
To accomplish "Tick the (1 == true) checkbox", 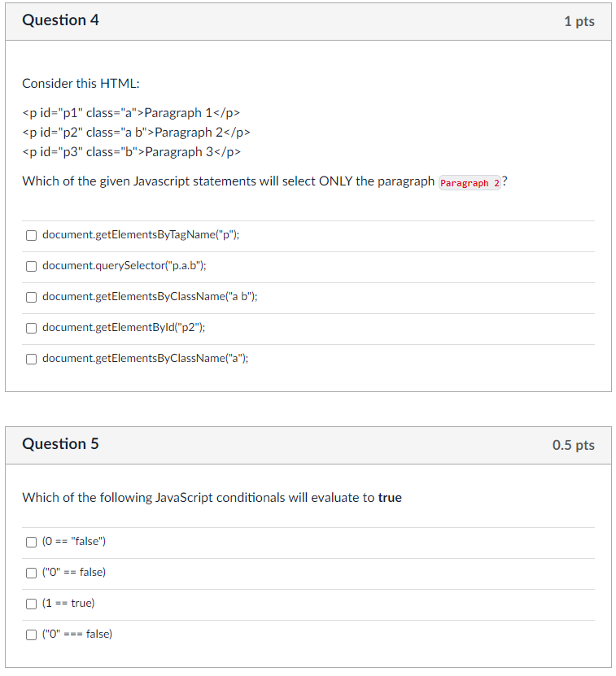I will click(31, 604).
